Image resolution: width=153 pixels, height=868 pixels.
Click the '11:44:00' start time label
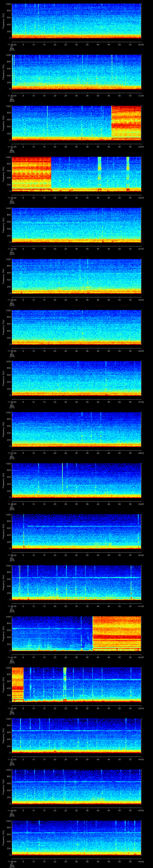[x=12, y=810]
